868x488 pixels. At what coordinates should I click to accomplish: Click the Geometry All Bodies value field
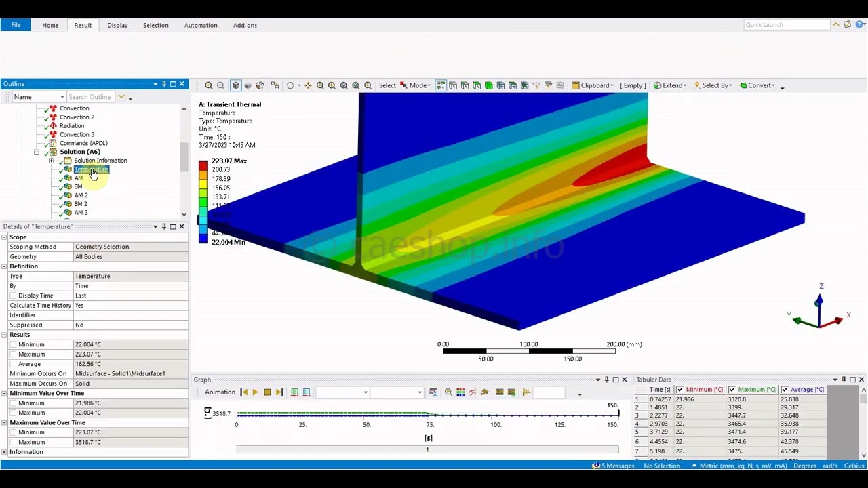tap(130, 257)
